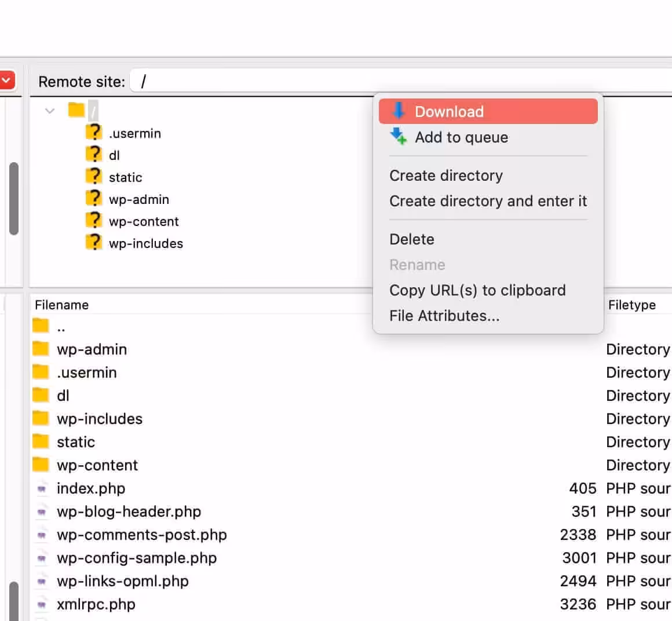This screenshot has height=621, width=672.
Task: Click the Add to queue arrow icon
Action: [x=398, y=137]
